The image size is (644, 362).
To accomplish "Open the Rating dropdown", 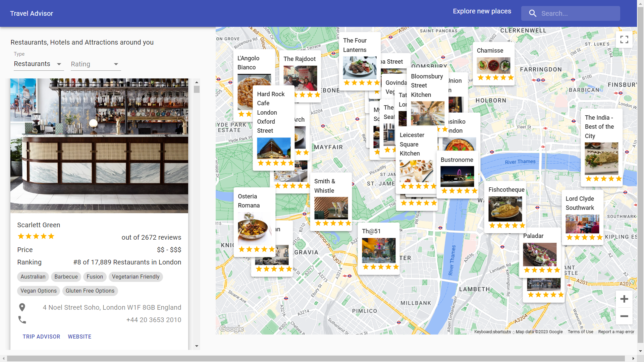I will [96, 64].
